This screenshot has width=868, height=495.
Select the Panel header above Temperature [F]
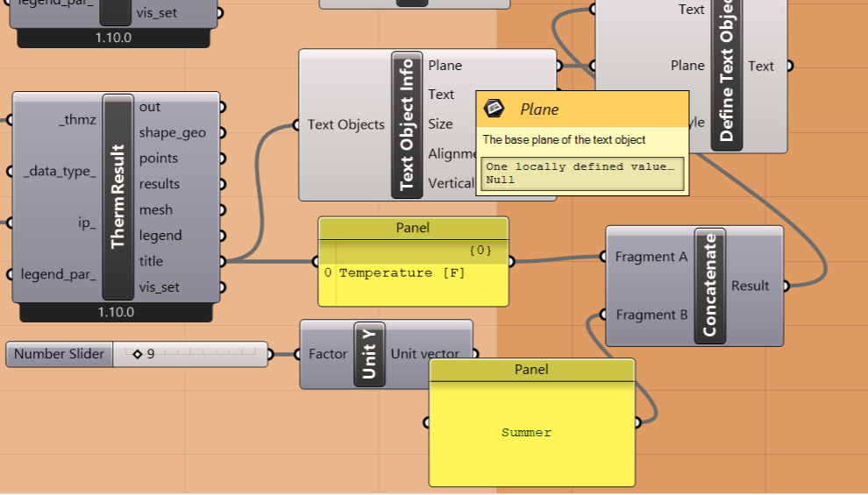(413, 228)
